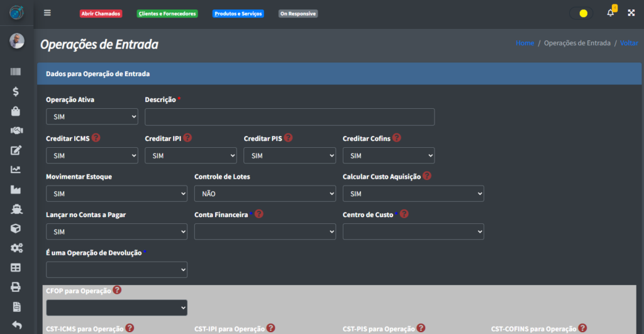Open the handshake icon in sidebar
Image resolution: width=644 pixels, height=334 pixels.
coord(16,131)
